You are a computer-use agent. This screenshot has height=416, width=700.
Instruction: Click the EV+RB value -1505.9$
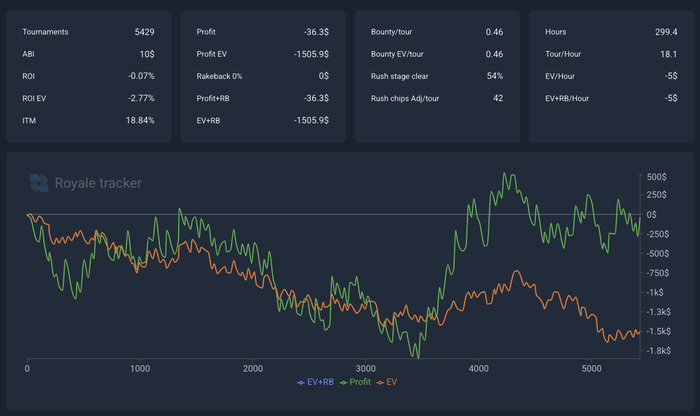311,121
